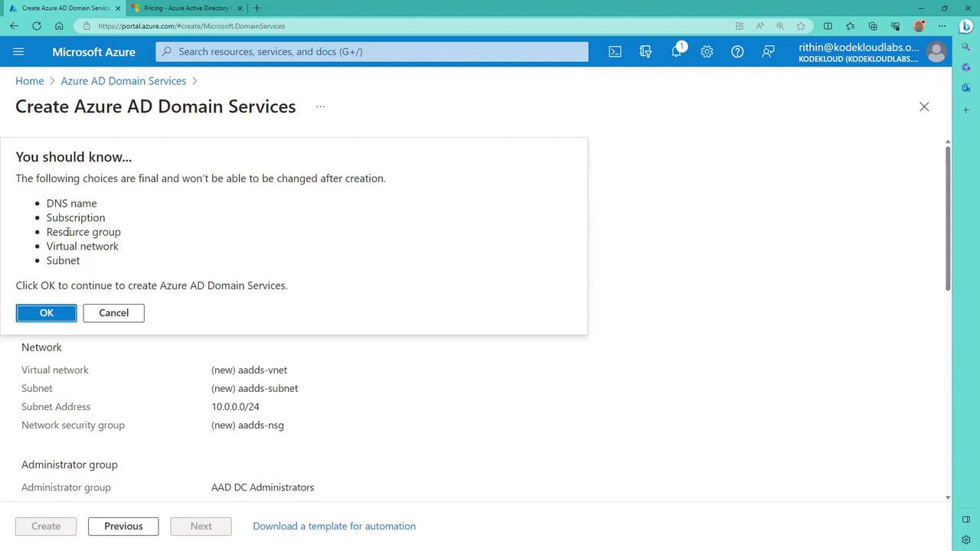Click the 10.0.0.0/24 subnet address
This screenshot has width=980, height=551.
pyautogui.click(x=235, y=407)
